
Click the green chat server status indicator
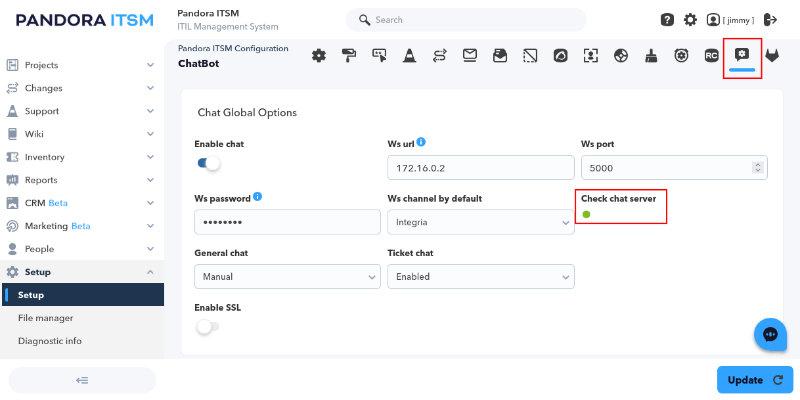(x=586, y=214)
